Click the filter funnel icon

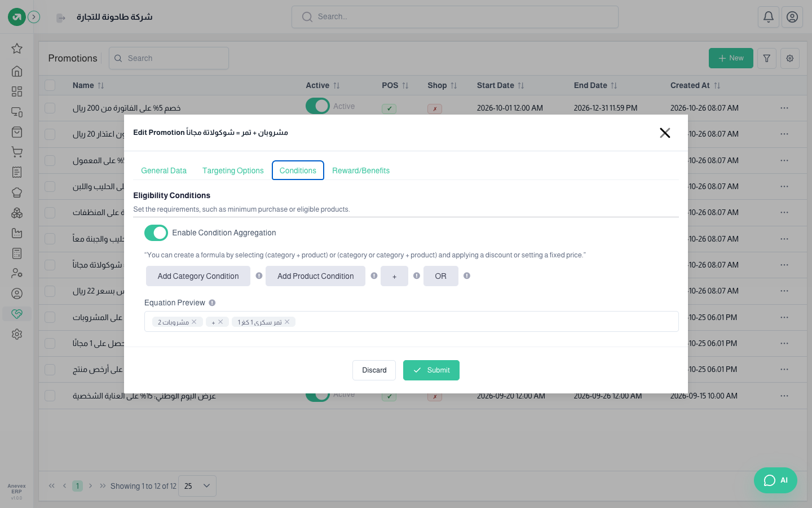[x=767, y=58]
